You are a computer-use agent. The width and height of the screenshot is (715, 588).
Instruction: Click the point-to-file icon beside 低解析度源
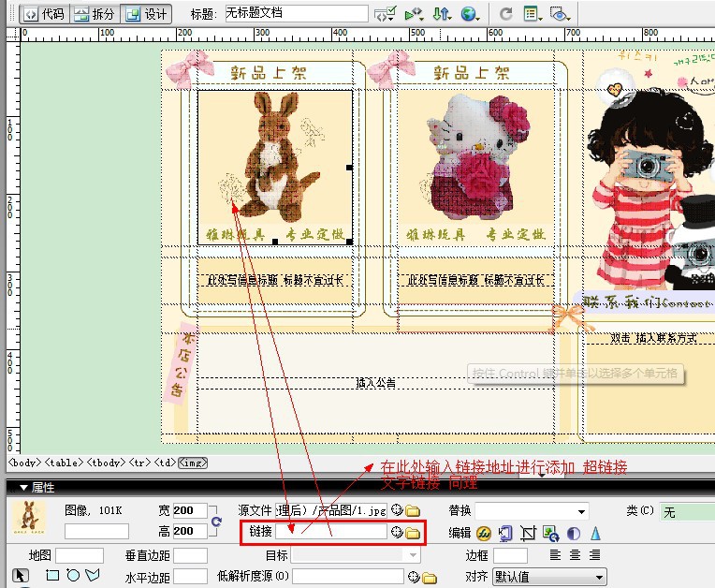pos(414,577)
